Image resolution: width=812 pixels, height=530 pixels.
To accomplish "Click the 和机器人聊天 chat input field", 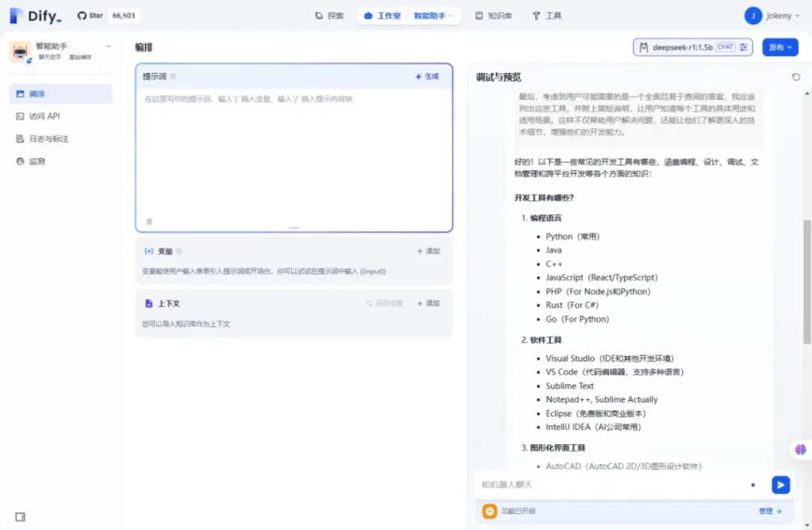I will [611, 485].
